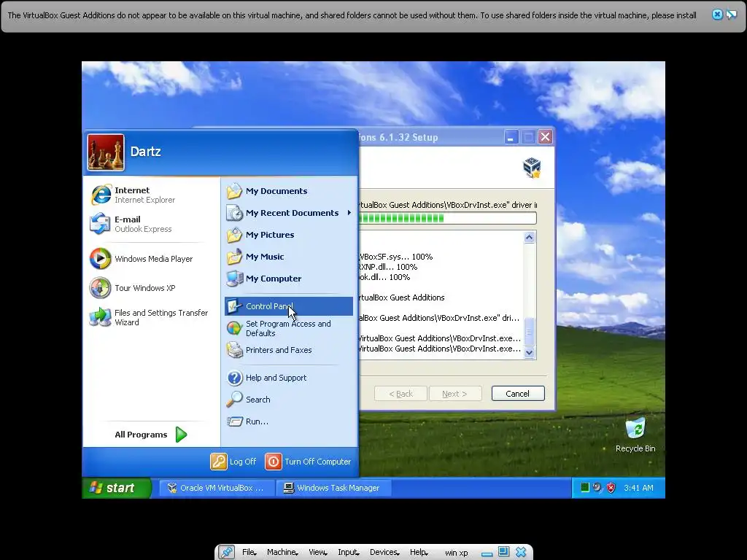Open the Search companion
The height and width of the screenshot is (560, 747).
coord(289,400)
